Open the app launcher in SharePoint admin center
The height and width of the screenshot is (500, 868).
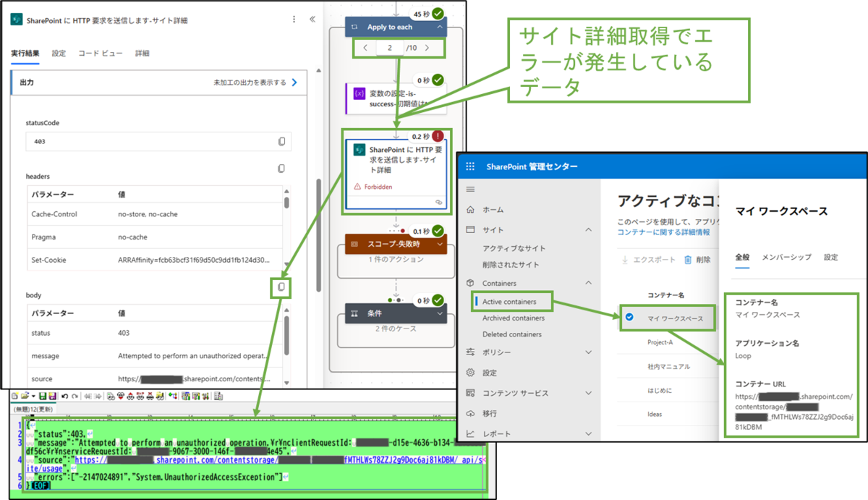[470, 166]
